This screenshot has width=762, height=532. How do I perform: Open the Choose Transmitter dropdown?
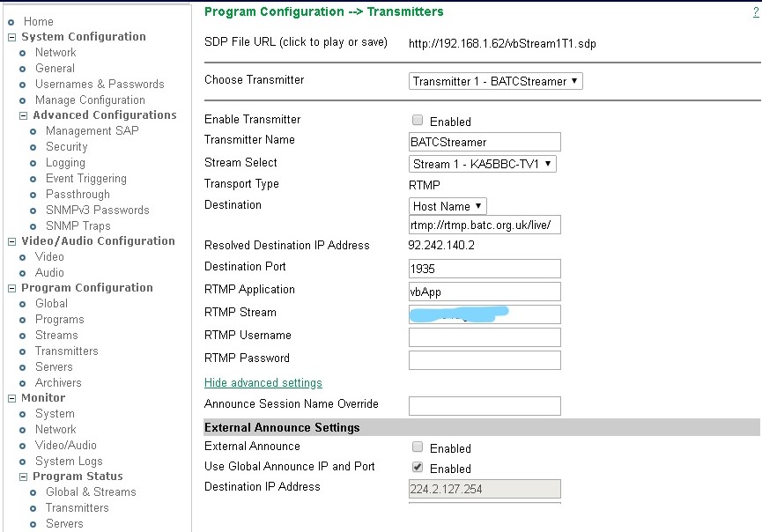(495, 81)
